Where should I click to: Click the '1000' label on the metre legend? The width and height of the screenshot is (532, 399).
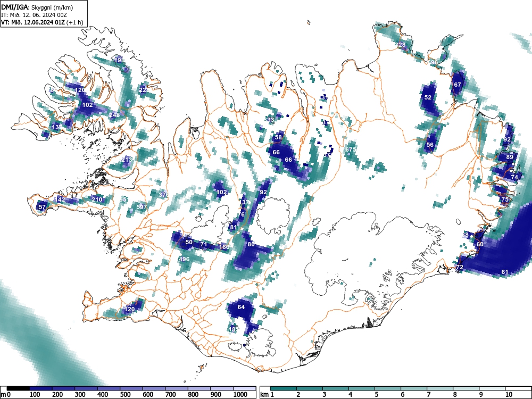(x=240, y=395)
